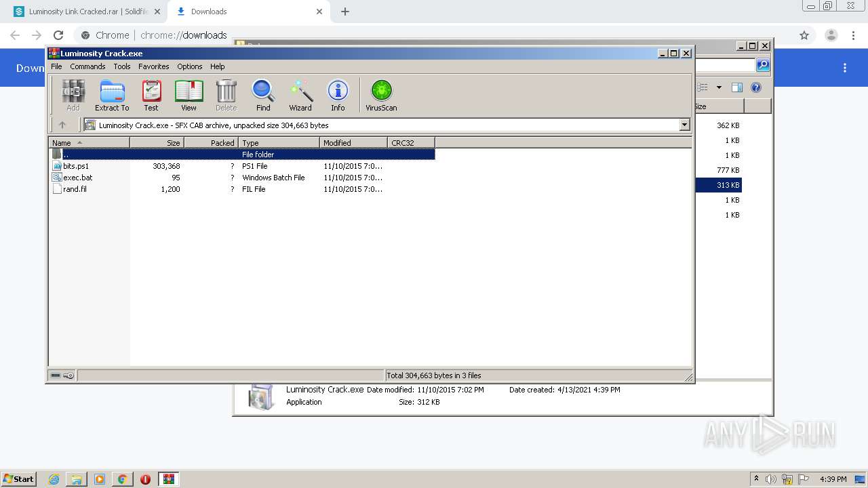Click the View file icon
Image resolution: width=868 pixels, height=488 pixels.
[189, 95]
